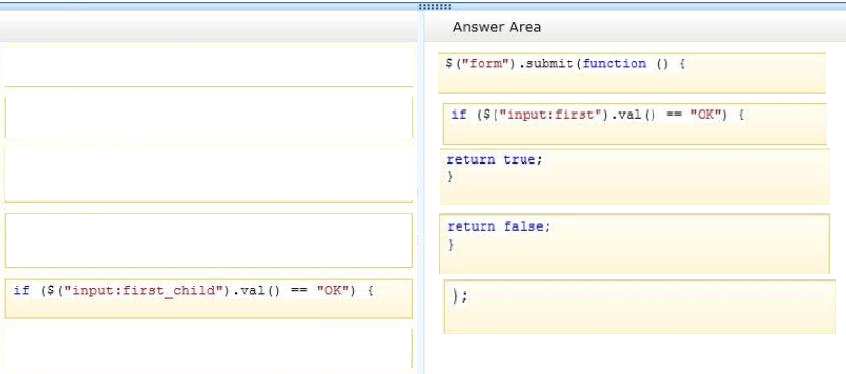Pick the return true code block
This screenshot has height=374, width=846.
(x=634, y=176)
